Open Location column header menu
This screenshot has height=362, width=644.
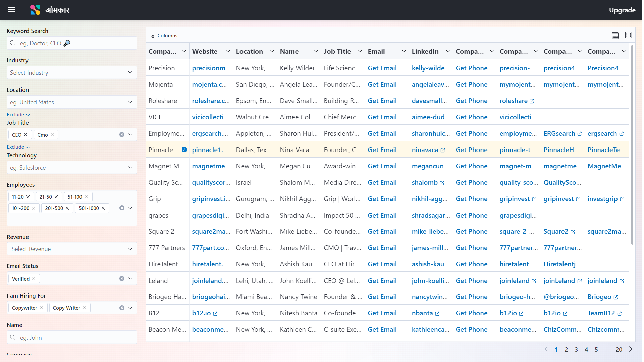point(272,51)
